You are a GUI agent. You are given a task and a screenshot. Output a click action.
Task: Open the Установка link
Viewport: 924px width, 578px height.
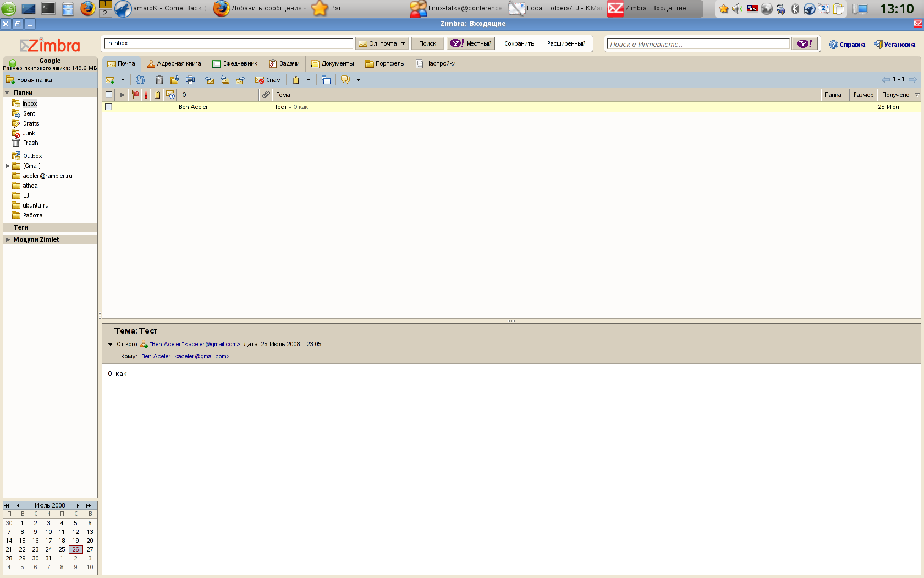895,45
